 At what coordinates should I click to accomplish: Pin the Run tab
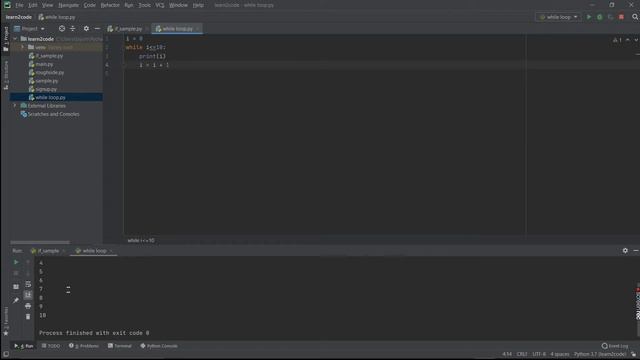pyautogui.click(x=16, y=300)
